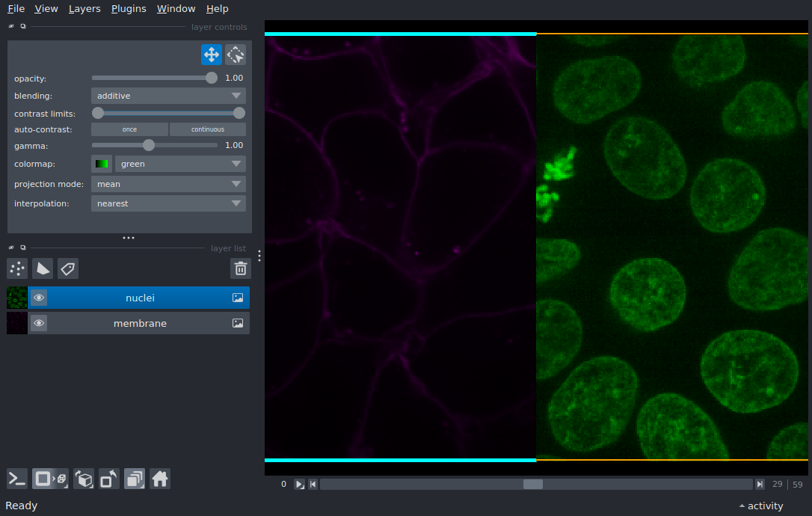Open the napari console
This screenshot has width=812, height=516.
[x=17, y=479]
